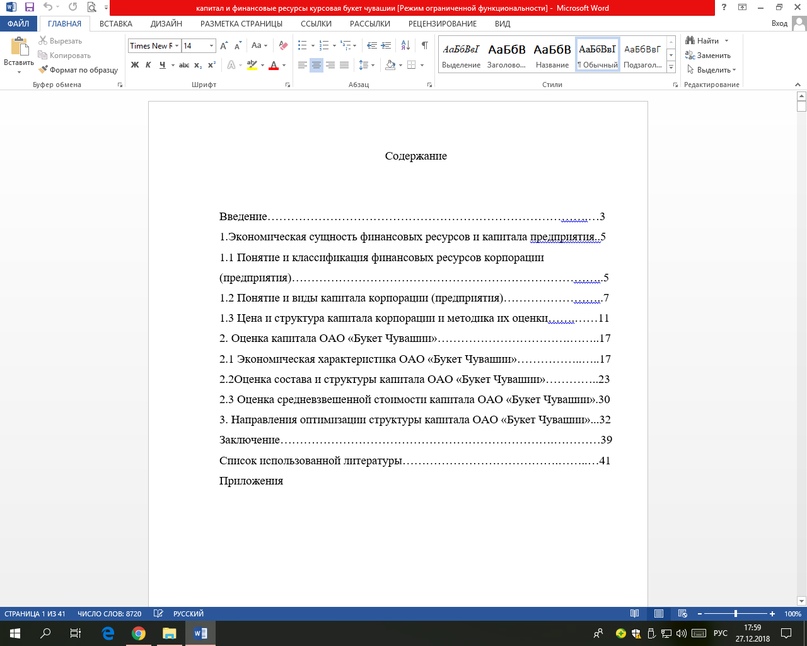
Task: Click the bulleted list icon
Action: point(303,46)
